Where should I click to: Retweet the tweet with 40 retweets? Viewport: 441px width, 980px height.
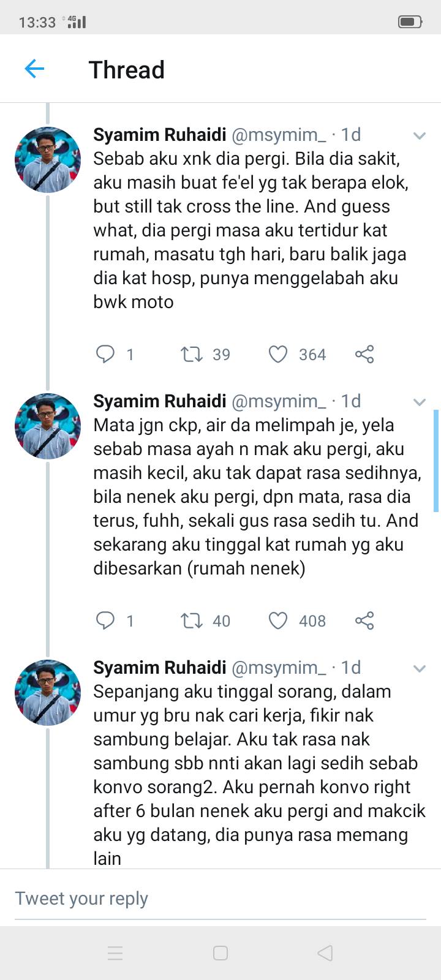point(192,620)
